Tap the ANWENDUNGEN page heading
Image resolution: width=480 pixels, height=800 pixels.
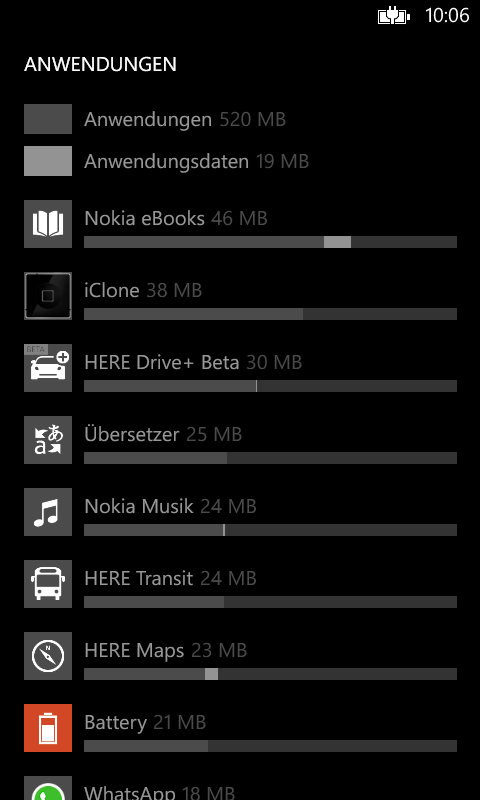pyautogui.click(x=100, y=64)
